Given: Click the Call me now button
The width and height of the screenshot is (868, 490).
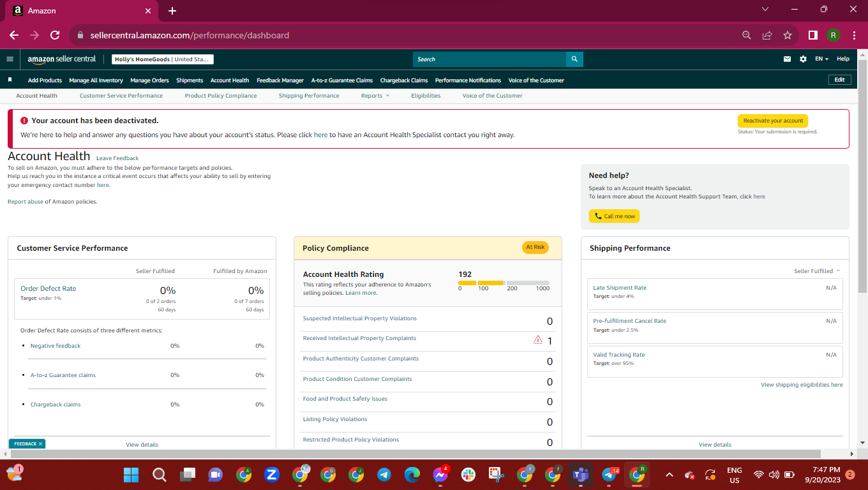Looking at the screenshot, I should pos(614,216).
